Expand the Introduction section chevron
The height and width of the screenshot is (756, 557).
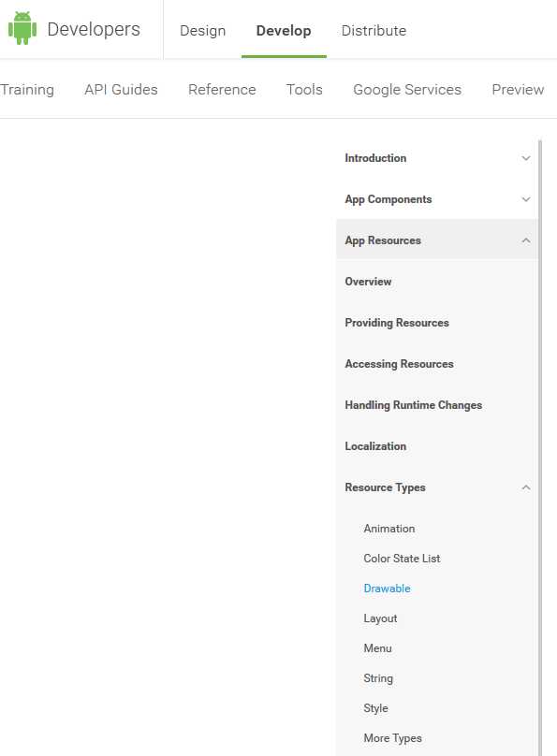point(526,158)
